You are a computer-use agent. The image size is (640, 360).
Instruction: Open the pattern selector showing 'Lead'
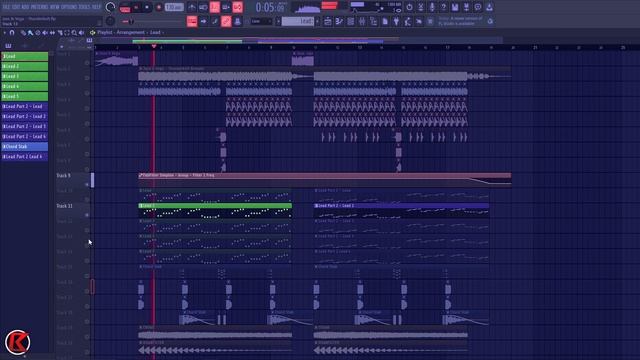pos(298,21)
